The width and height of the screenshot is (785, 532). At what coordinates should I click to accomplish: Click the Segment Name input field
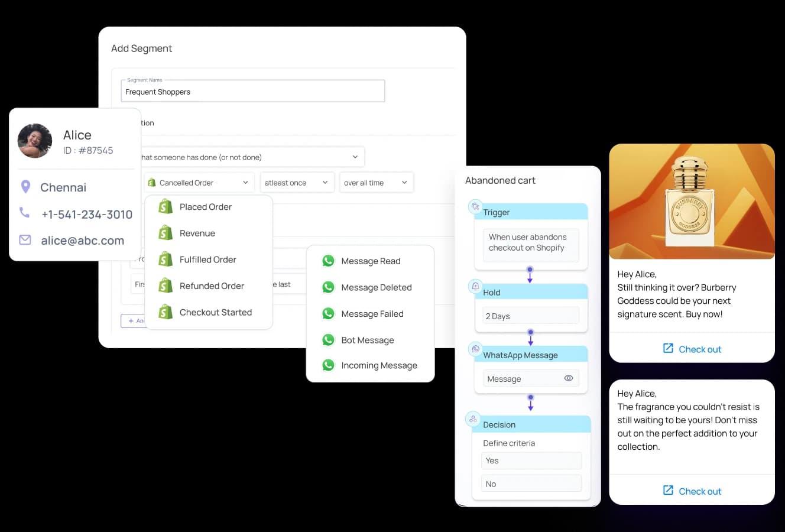click(x=252, y=92)
